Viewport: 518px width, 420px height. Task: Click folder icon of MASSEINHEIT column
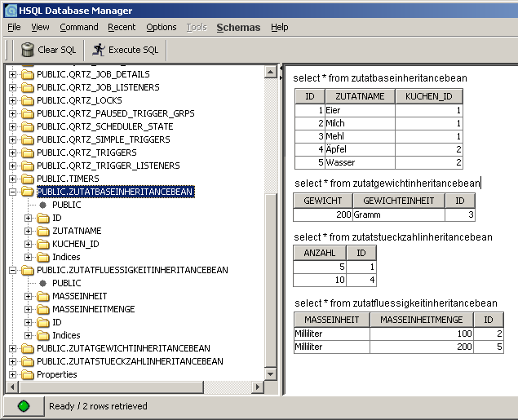(x=43, y=296)
